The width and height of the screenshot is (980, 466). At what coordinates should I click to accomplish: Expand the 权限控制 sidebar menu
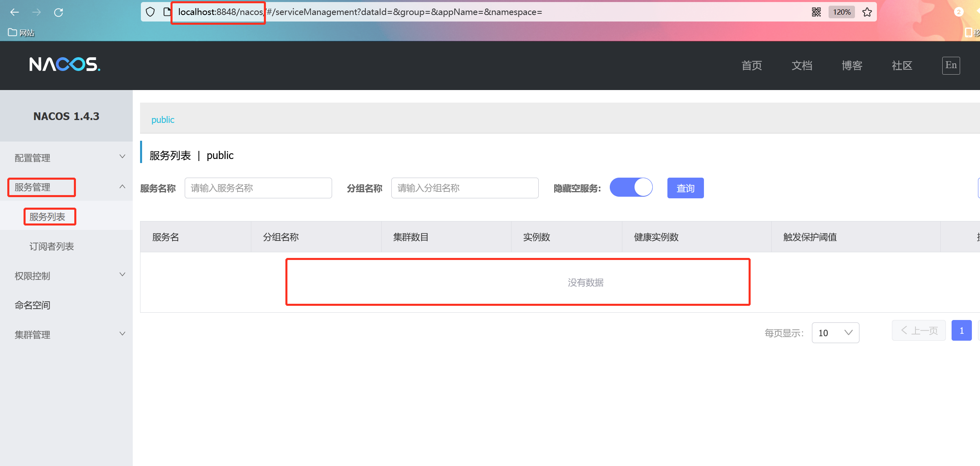pos(66,276)
